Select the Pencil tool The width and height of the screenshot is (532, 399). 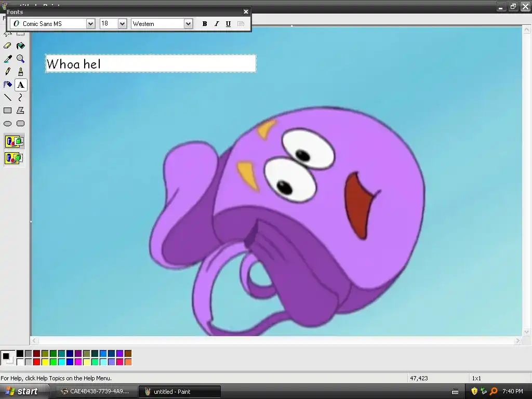7,72
